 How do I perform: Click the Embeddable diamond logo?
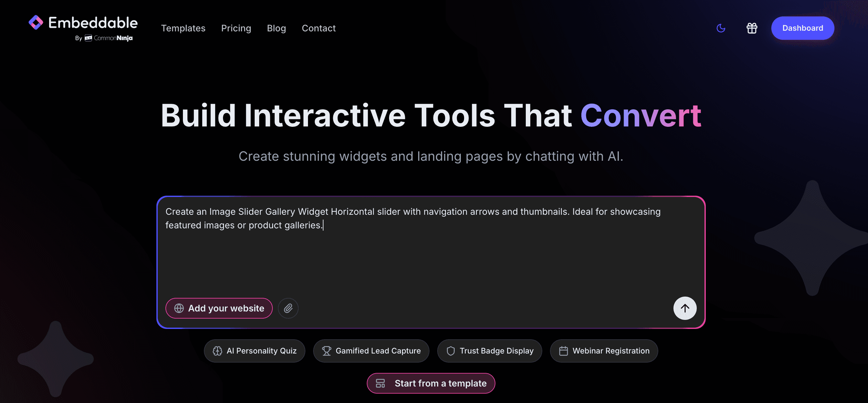[x=36, y=23]
